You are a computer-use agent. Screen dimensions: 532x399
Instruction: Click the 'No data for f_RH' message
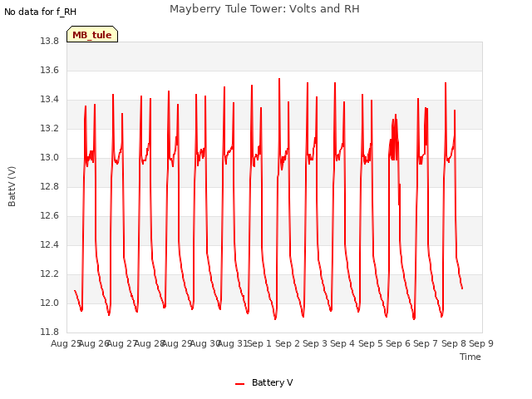click(41, 12)
